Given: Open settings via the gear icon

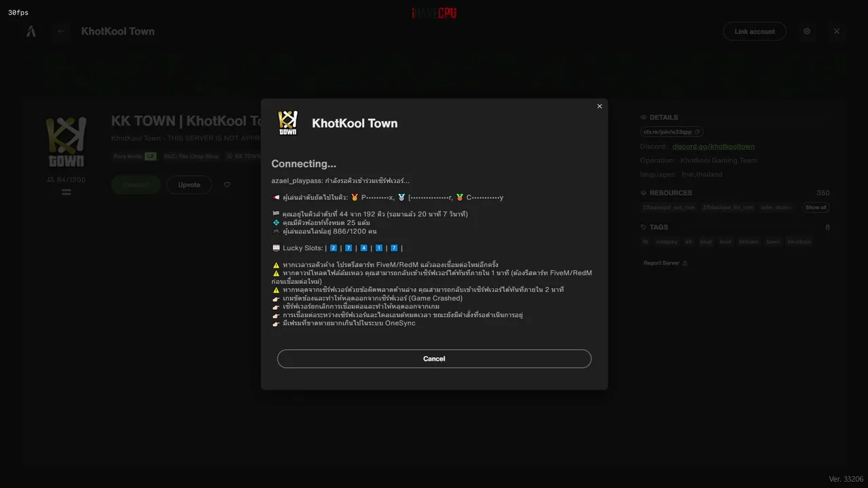Looking at the screenshot, I should [807, 31].
